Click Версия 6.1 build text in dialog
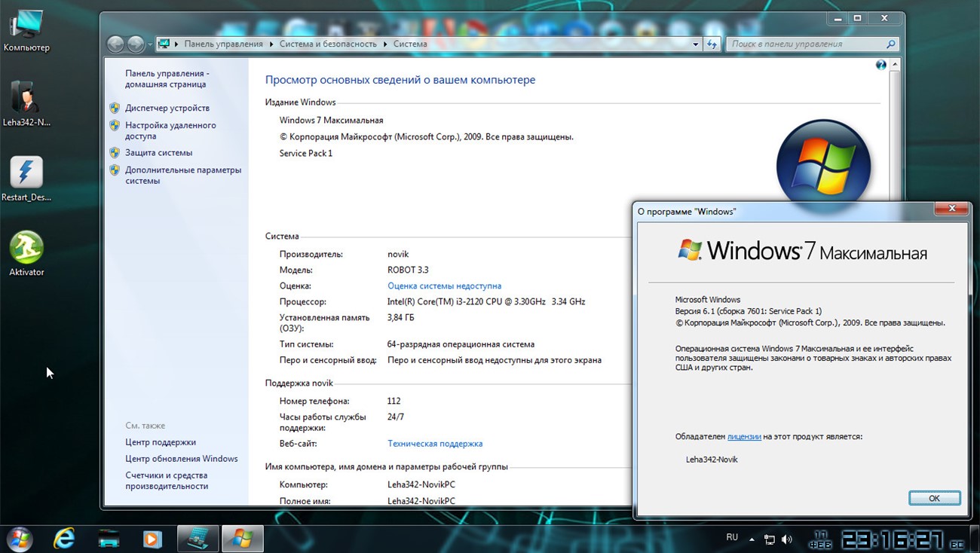Image resolution: width=980 pixels, height=553 pixels. [x=749, y=311]
